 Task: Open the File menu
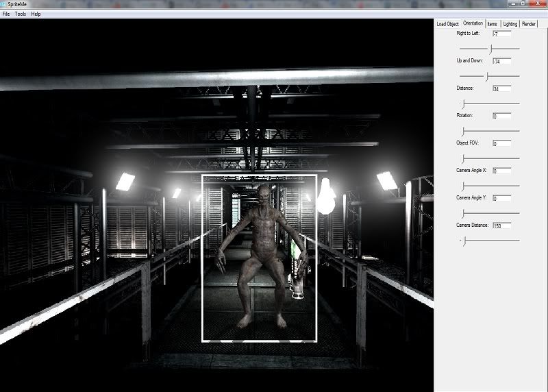pyautogui.click(x=6, y=14)
